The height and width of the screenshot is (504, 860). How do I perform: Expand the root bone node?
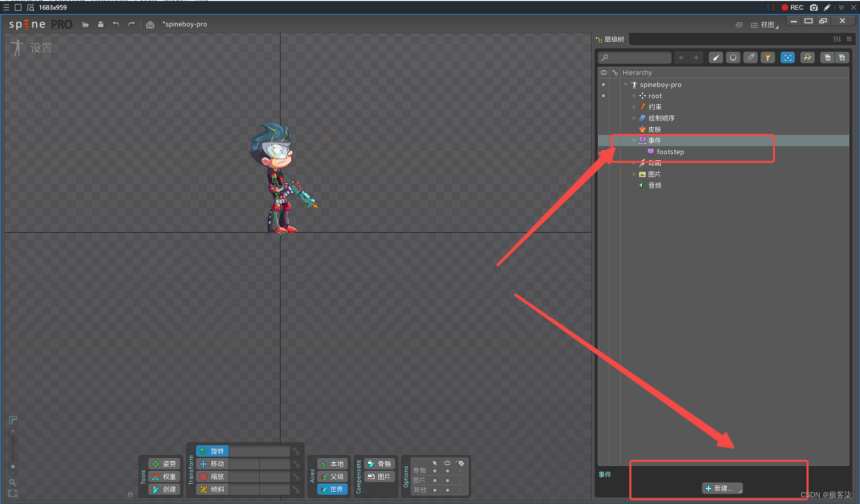pos(634,96)
